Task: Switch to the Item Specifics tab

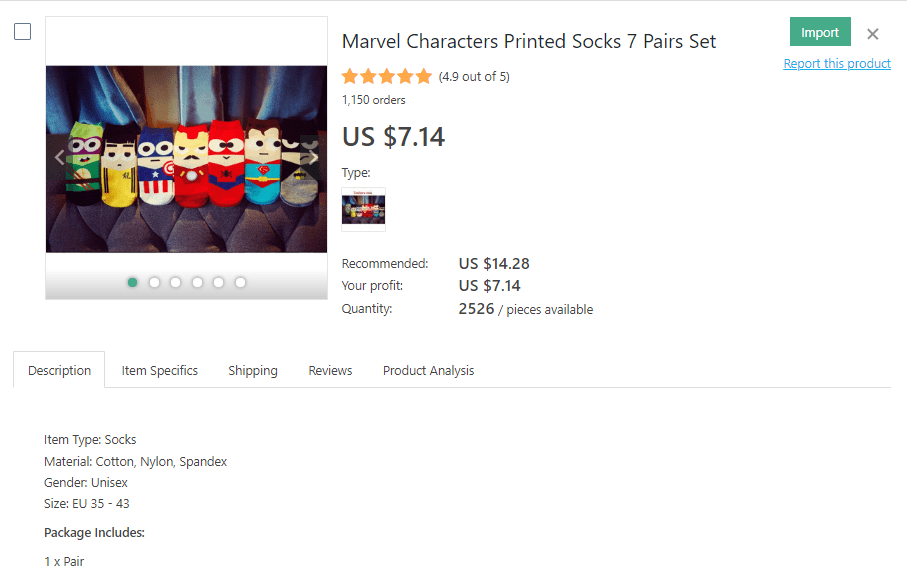Action: 160,370
